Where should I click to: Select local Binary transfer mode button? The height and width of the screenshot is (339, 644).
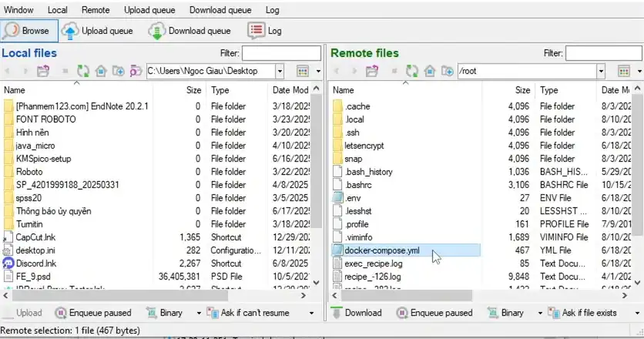coord(165,313)
